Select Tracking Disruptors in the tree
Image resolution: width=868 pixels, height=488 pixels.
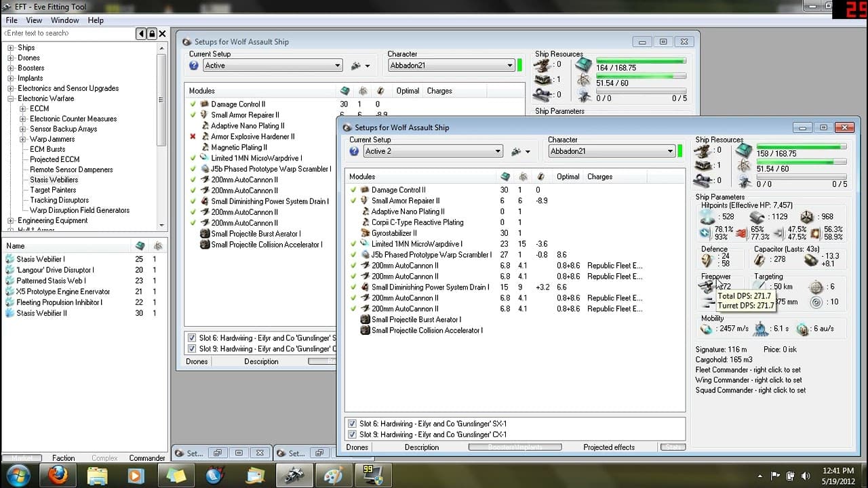click(59, 200)
